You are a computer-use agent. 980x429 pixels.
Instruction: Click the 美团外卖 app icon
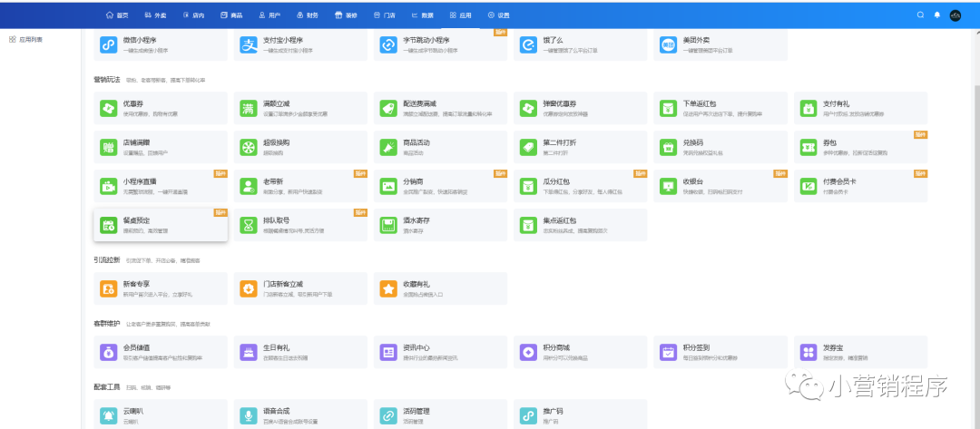click(x=669, y=45)
